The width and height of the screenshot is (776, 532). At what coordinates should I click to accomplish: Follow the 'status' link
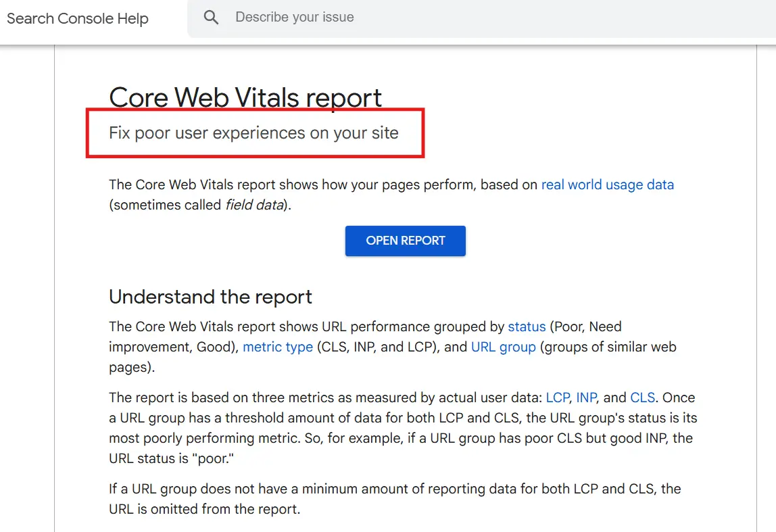point(527,327)
